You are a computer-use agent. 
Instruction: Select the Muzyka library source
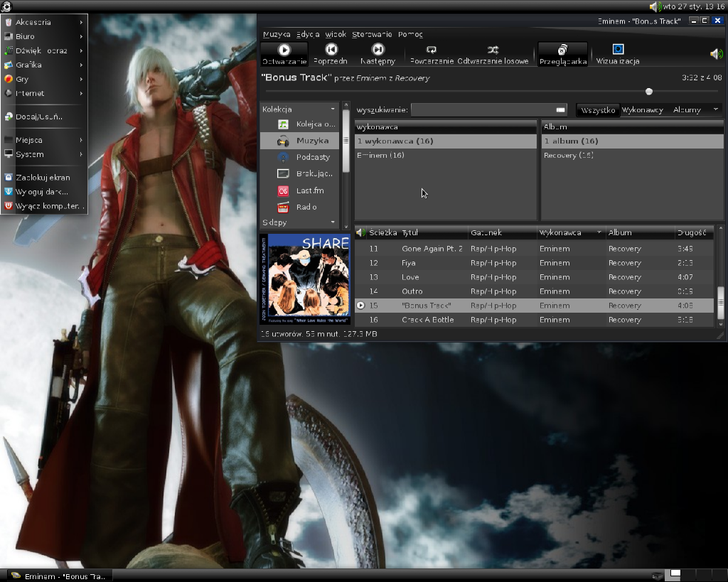299,141
